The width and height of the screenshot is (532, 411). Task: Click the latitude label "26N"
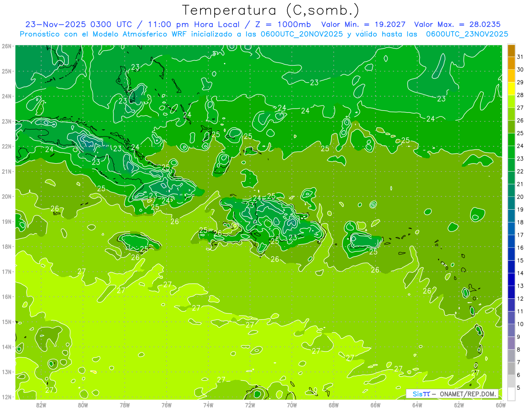point(7,46)
